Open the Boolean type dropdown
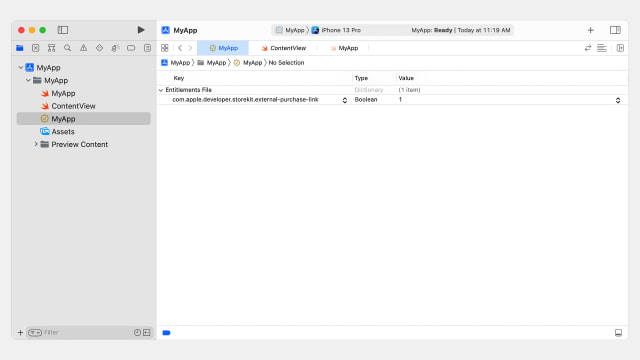The image size is (640, 360). point(366,100)
